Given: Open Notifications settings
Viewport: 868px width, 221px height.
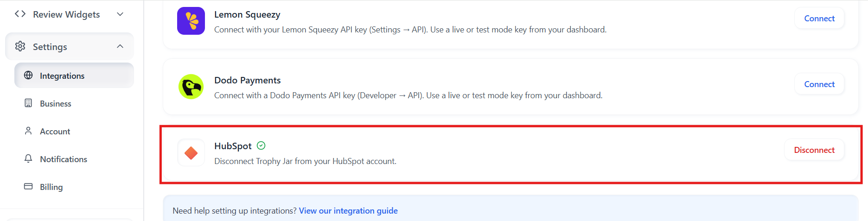Looking at the screenshot, I should 74,159.
